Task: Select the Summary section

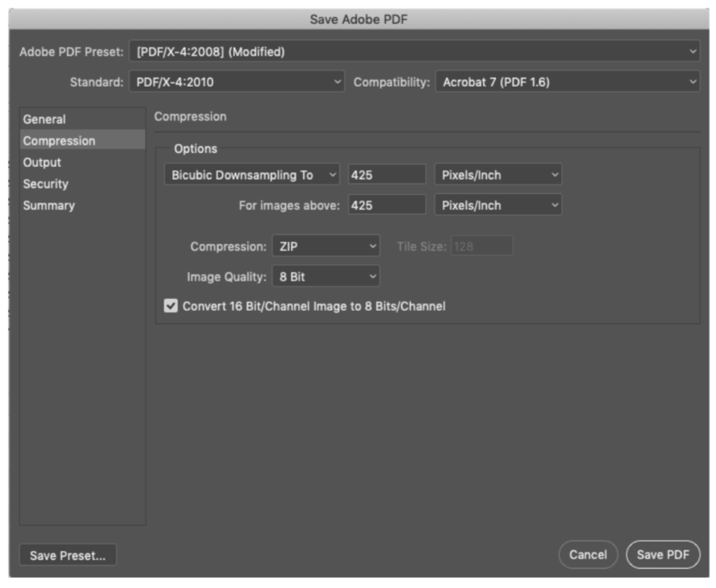Action: [82, 205]
